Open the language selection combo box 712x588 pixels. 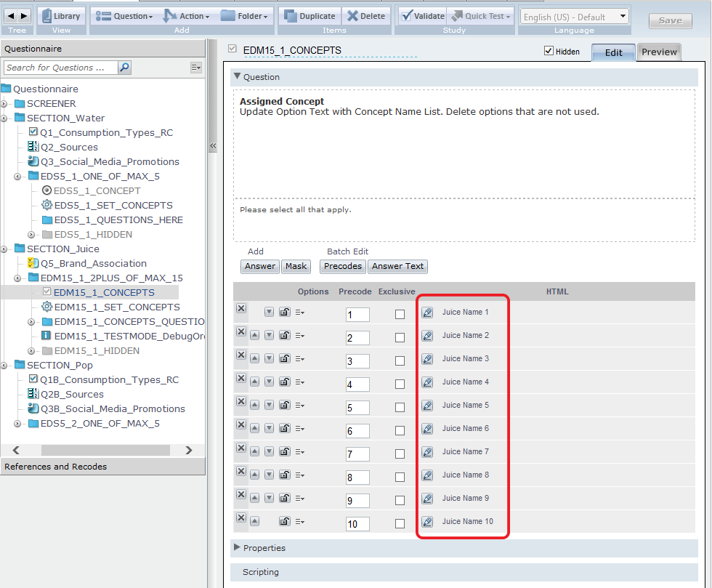click(x=575, y=17)
